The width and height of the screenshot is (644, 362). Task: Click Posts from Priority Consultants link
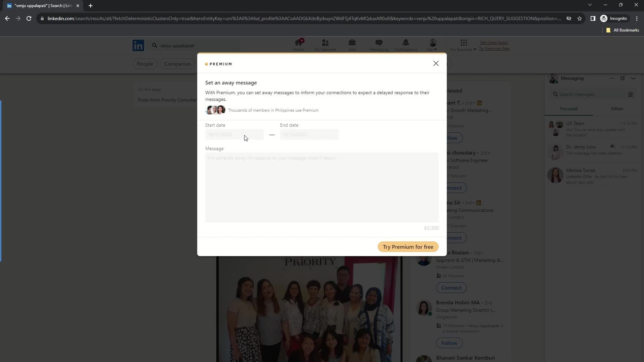pos(167,100)
